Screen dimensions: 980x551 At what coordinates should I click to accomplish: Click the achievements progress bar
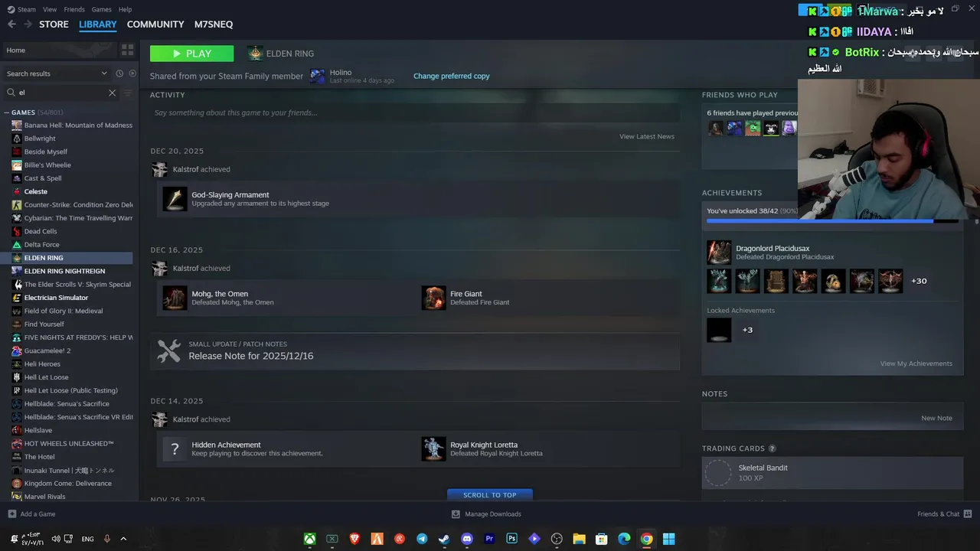[x=832, y=221]
